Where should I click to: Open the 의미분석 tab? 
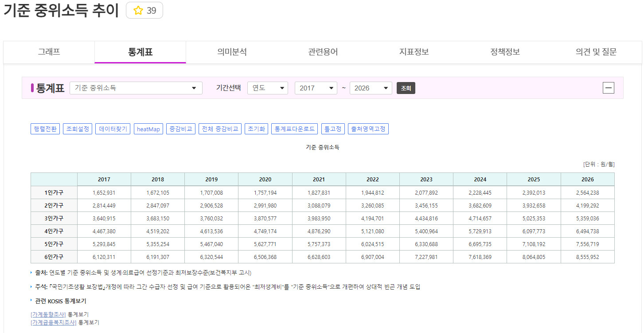point(232,52)
